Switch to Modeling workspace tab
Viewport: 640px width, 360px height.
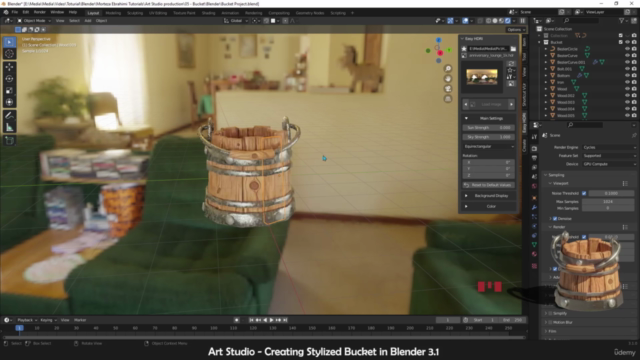tap(113, 13)
